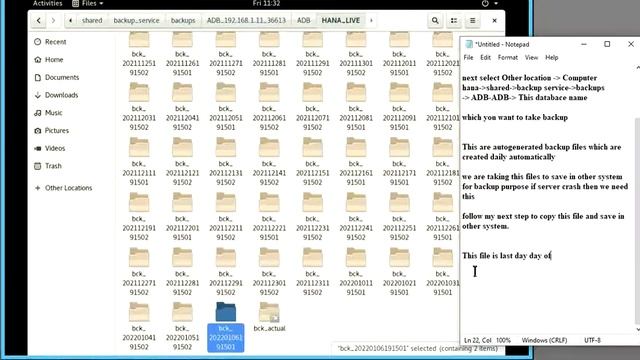Show earlier path segments with left arrow
Viewport: 640px width, 360px height.
click(x=71, y=20)
